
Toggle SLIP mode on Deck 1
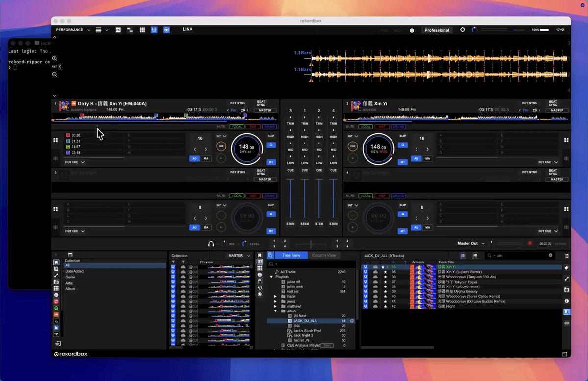point(271,136)
